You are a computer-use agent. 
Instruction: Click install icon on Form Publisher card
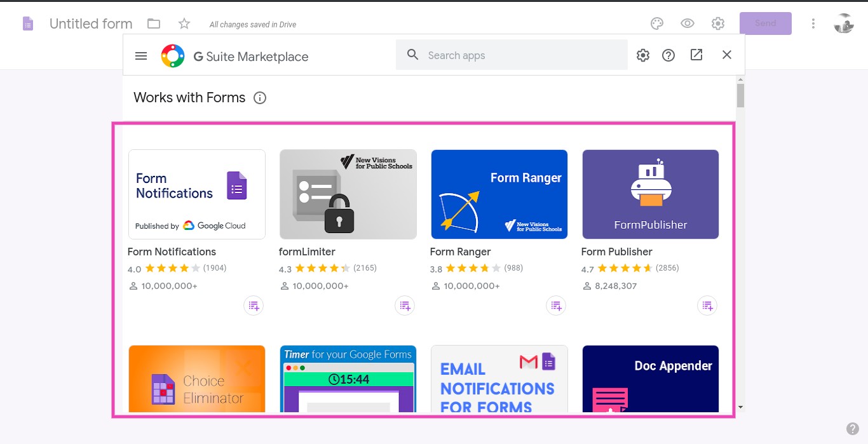click(x=707, y=306)
